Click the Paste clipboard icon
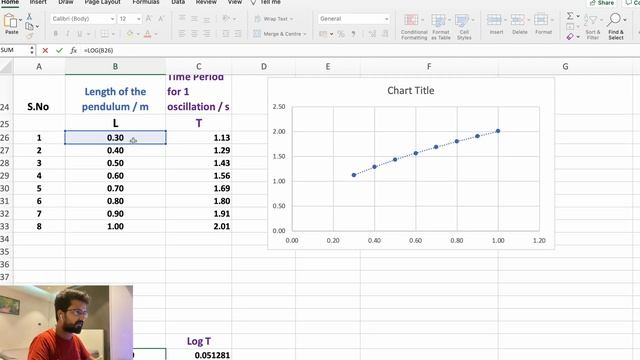This screenshot has height=360, width=640. [10, 21]
